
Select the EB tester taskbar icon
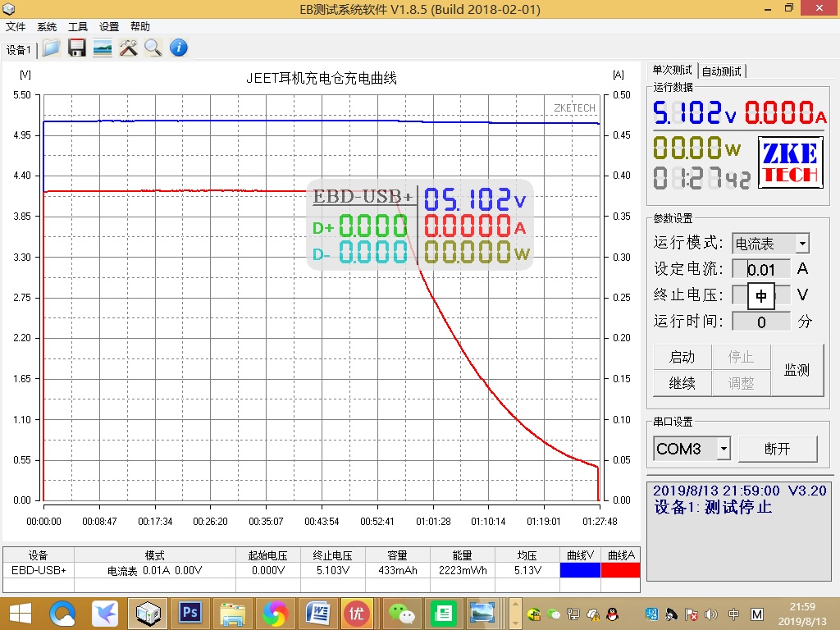pos(148,614)
